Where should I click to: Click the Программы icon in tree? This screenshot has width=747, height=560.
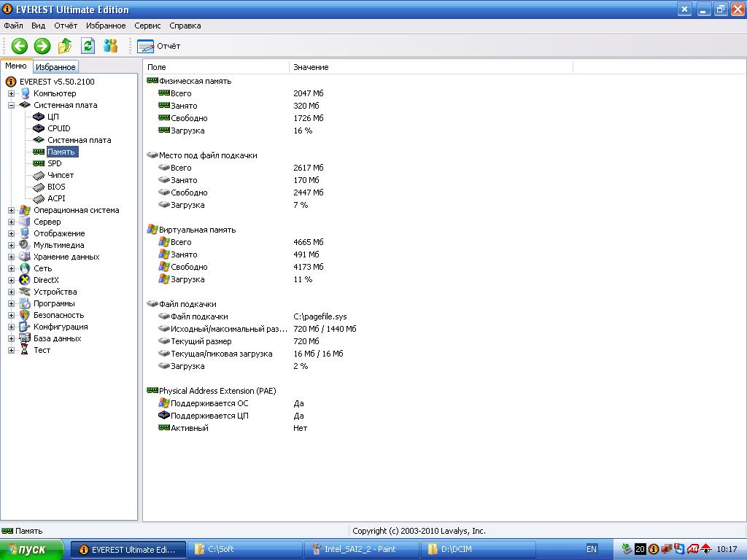(x=25, y=304)
